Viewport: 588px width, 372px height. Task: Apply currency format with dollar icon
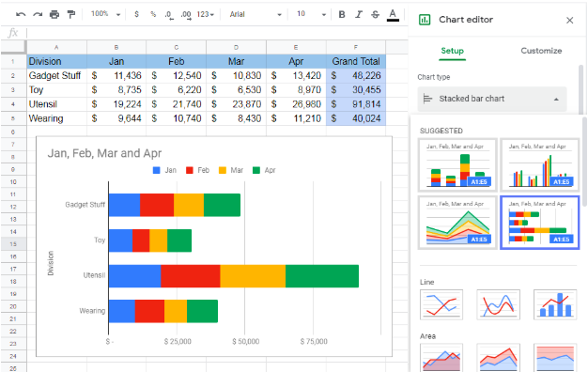pos(136,14)
